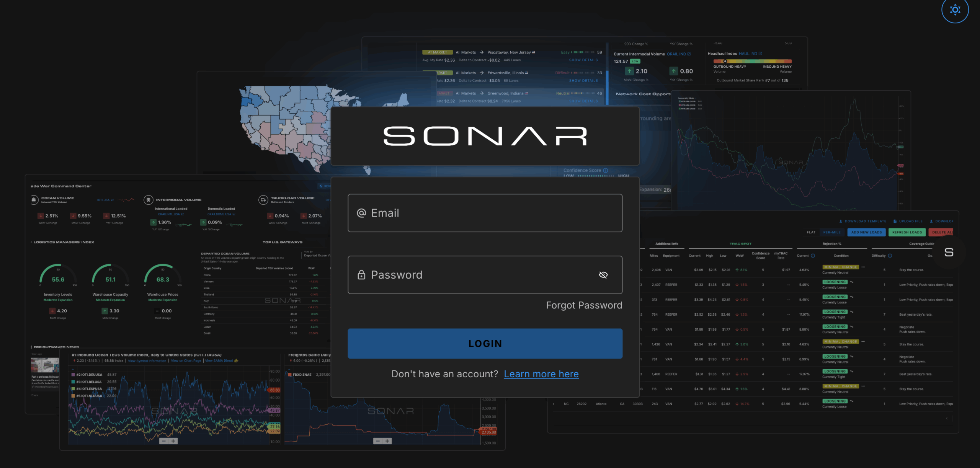Click the Ocean Volume ship icon

coord(34,200)
